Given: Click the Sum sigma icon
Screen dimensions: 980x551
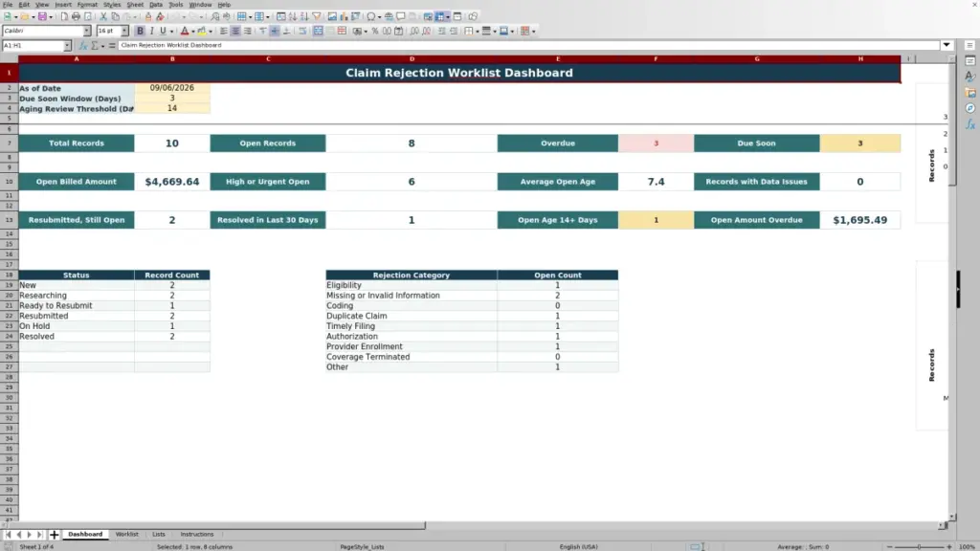Looking at the screenshot, I should pos(95,46).
